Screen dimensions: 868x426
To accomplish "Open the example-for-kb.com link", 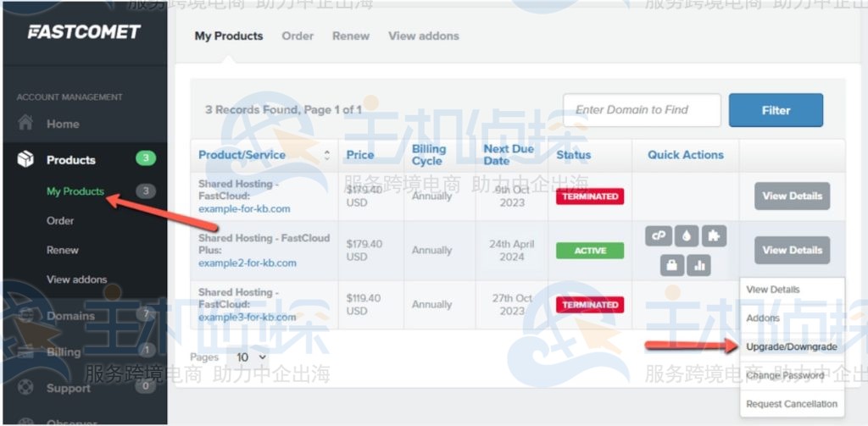I will [244, 209].
